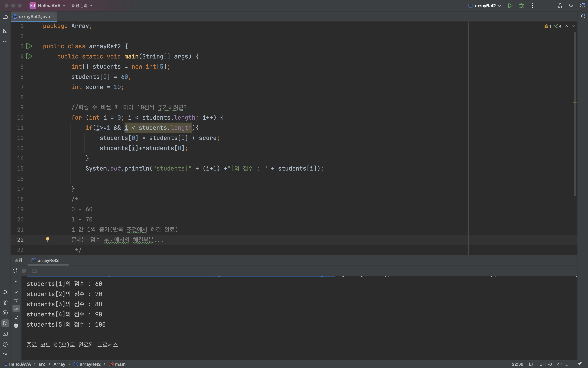Toggle scroll to end of console
Viewport: 588px width, 368px height.
16,308
